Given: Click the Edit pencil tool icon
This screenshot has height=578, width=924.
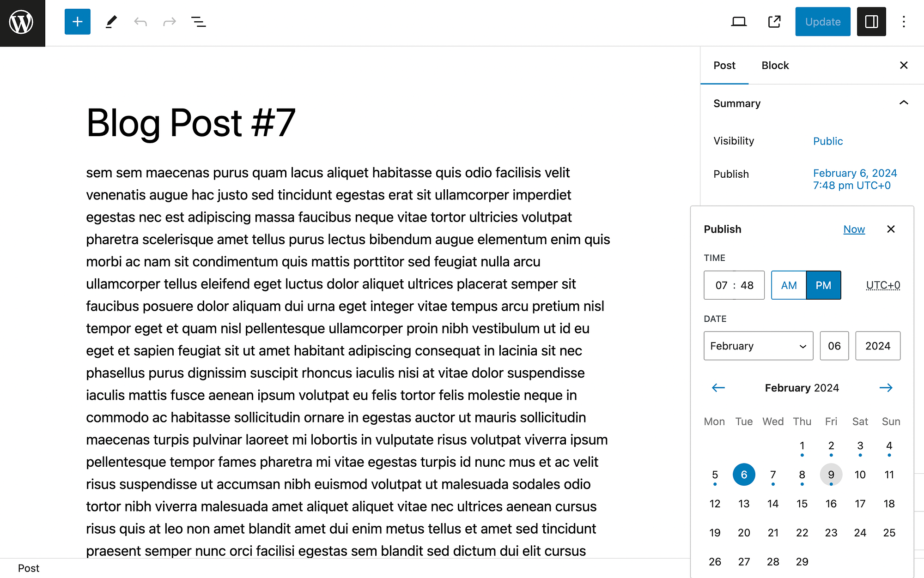Looking at the screenshot, I should 110,21.
